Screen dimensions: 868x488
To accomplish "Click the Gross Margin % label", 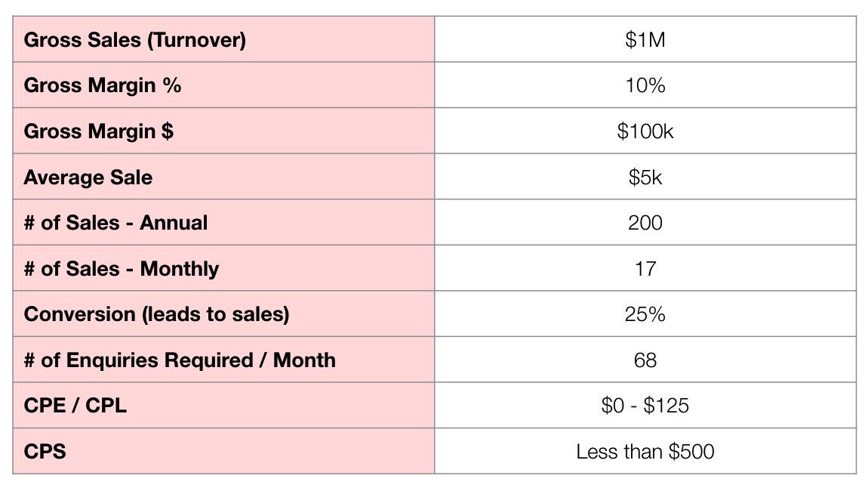I will (103, 85).
